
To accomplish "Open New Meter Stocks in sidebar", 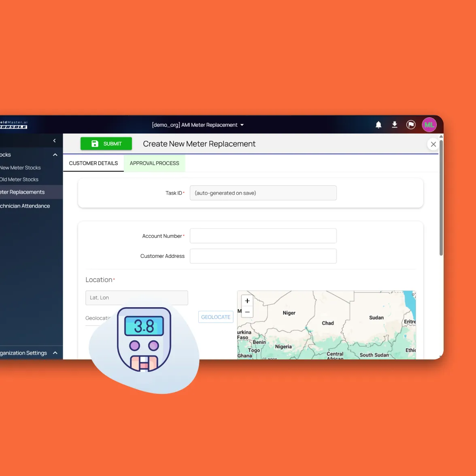I will (x=20, y=168).
